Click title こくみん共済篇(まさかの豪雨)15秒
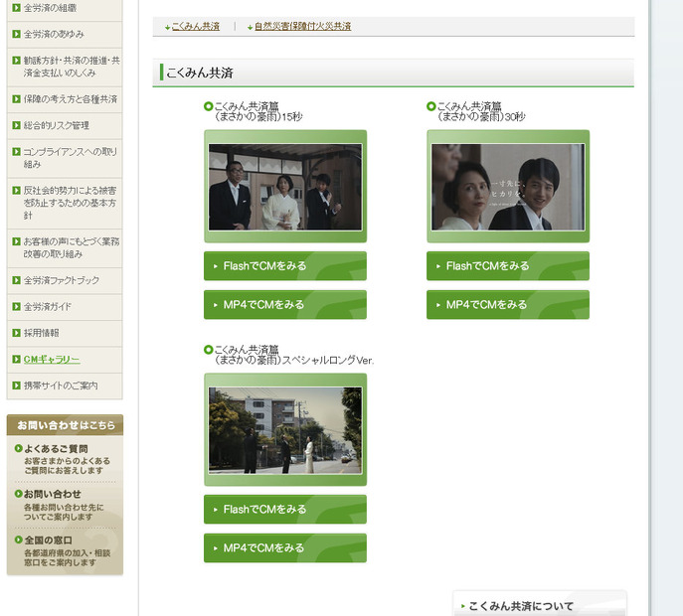This screenshot has width=683, height=616. click(258, 112)
